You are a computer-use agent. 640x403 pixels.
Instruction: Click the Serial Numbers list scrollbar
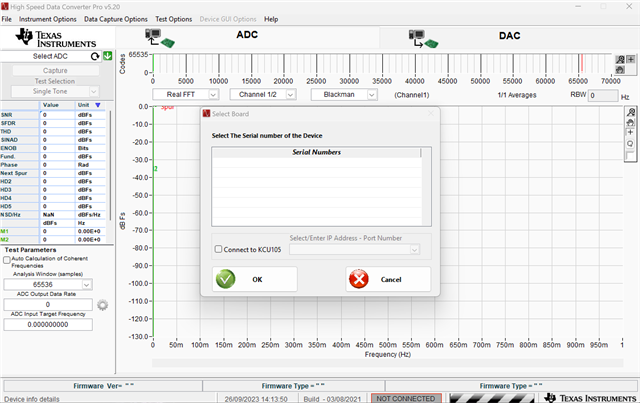[x=427, y=186]
